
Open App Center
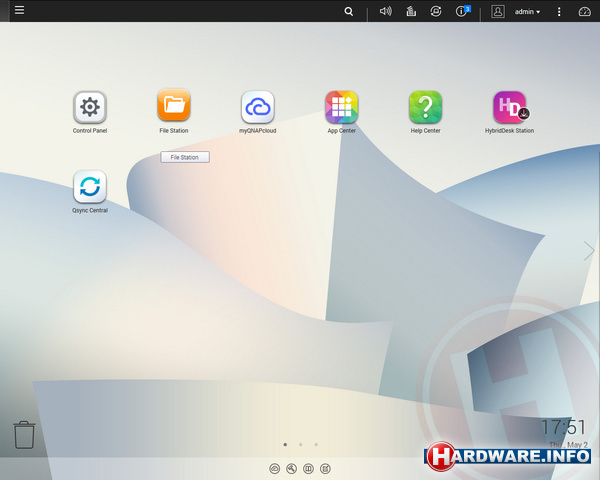point(341,107)
